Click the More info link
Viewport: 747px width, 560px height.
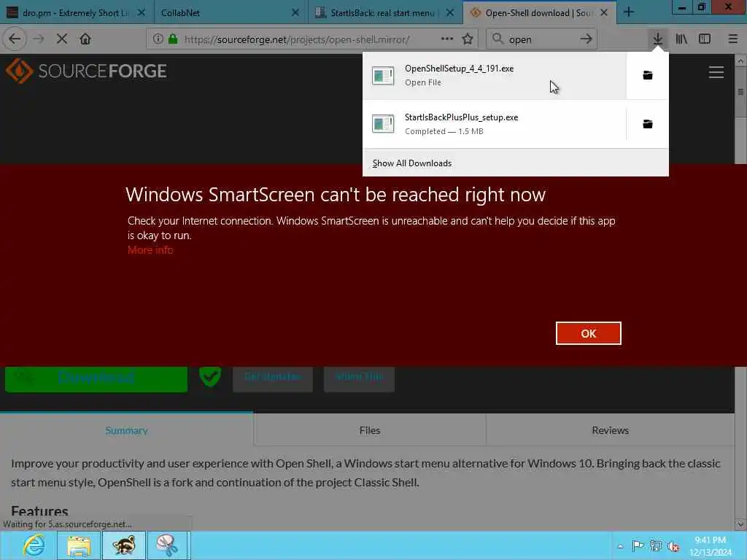point(150,250)
